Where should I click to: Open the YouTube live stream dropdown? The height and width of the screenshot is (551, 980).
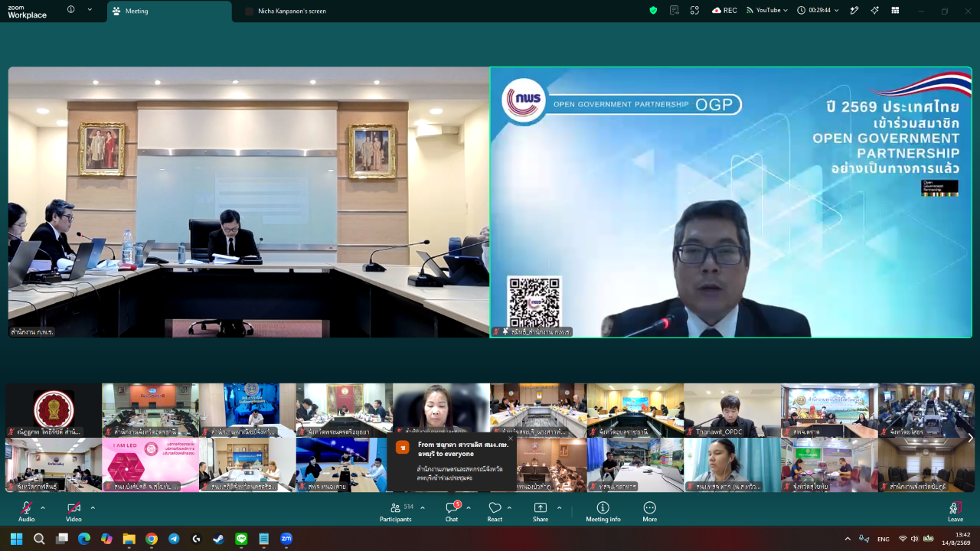(767, 10)
